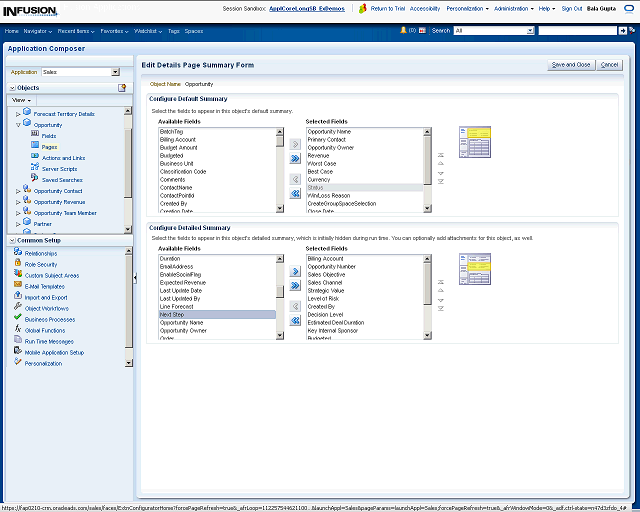
Task: Expand the Opportunity Revenue tree node
Action: point(18,202)
